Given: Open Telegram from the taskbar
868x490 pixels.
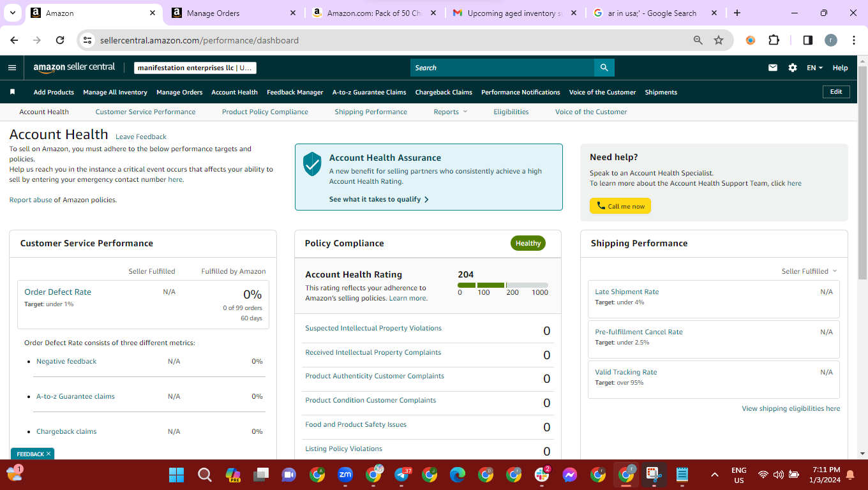Looking at the screenshot, I should click(x=402, y=475).
